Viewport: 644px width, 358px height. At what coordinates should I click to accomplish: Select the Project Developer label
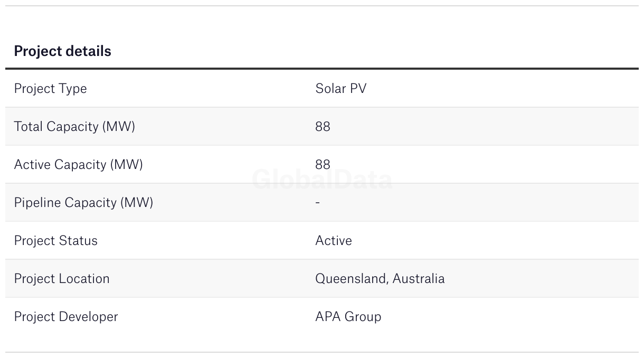tap(66, 317)
